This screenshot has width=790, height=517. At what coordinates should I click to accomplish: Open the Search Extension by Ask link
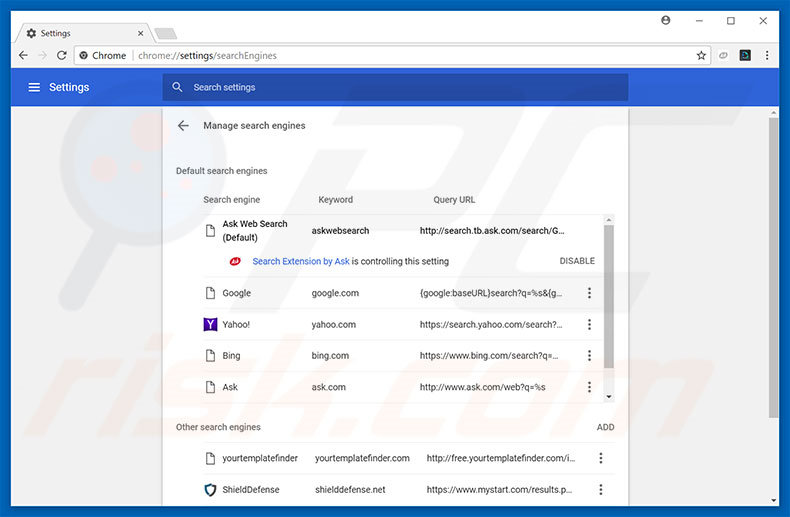pos(301,261)
